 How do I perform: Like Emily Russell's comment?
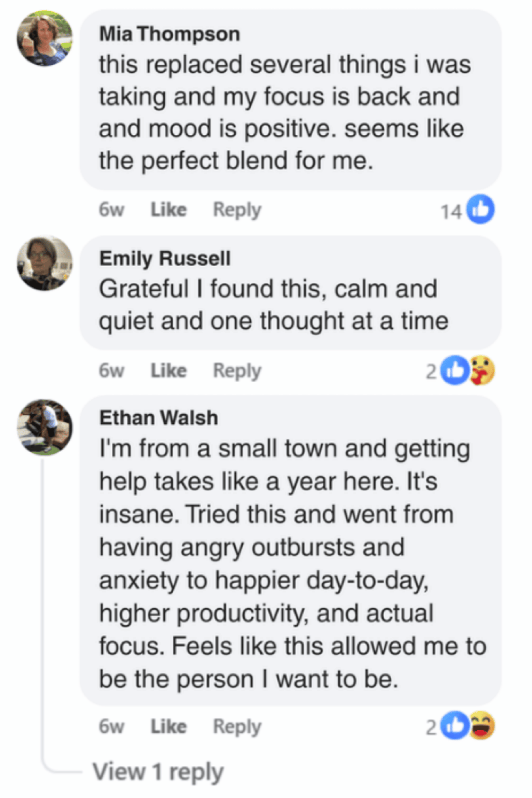(x=169, y=370)
